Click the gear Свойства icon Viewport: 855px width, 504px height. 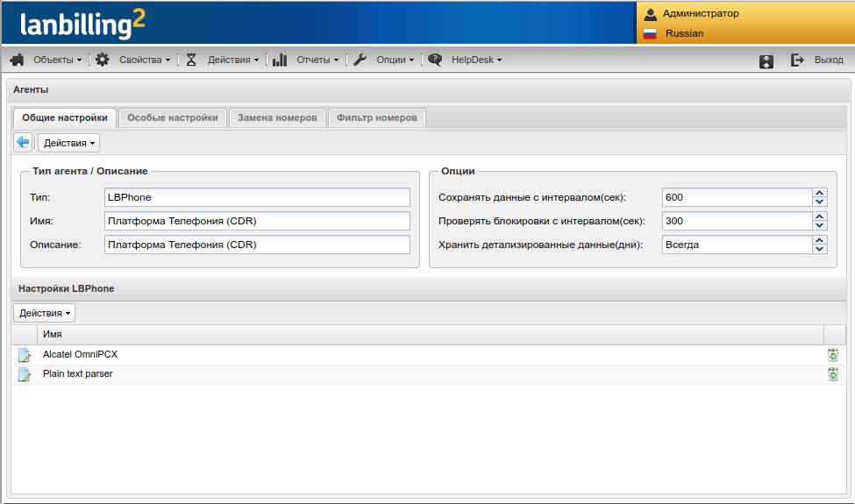point(102,60)
